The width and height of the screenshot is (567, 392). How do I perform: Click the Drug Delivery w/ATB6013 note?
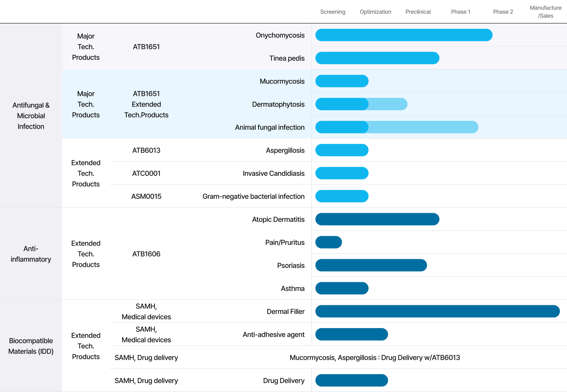pos(375,357)
